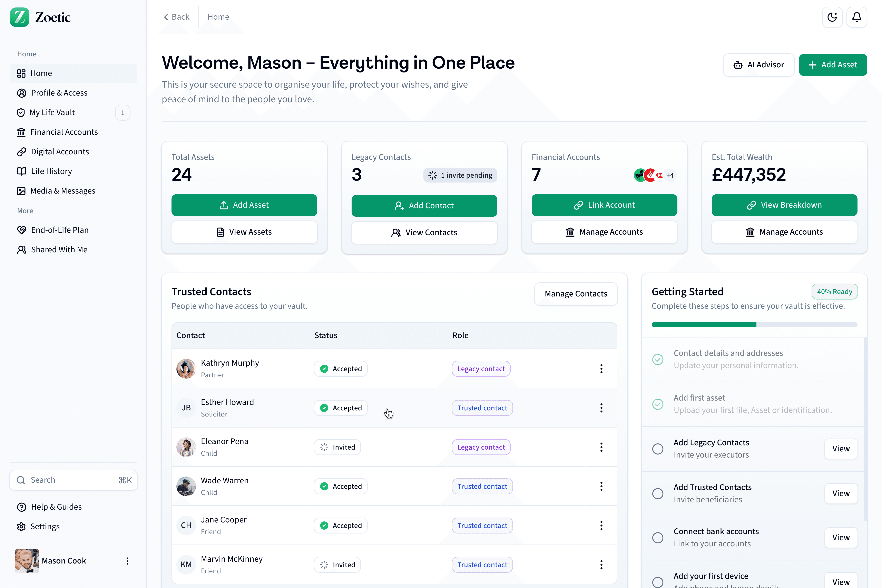Image resolution: width=882 pixels, height=588 pixels.
Task: Open My Life Vault shield icon
Action: tap(21, 112)
